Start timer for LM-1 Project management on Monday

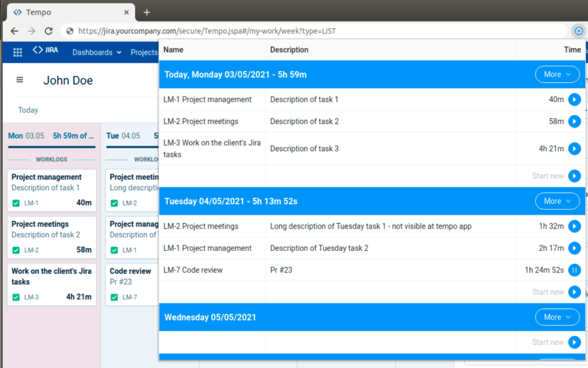pyautogui.click(x=574, y=99)
